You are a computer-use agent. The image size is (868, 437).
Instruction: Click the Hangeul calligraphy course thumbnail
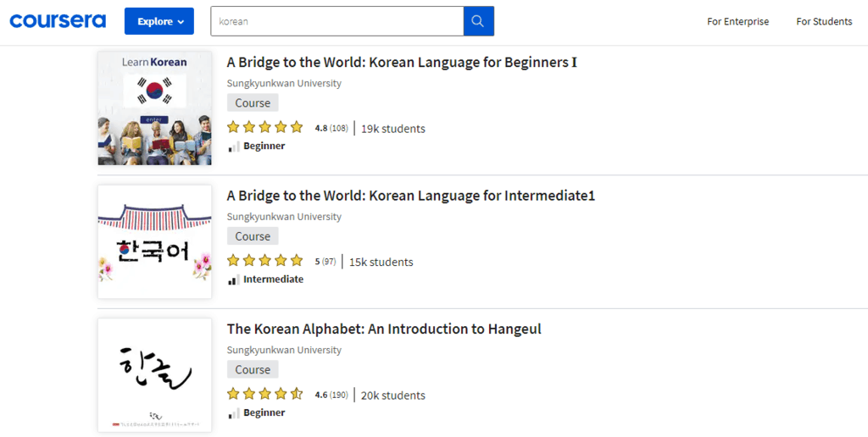click(154, 375)
